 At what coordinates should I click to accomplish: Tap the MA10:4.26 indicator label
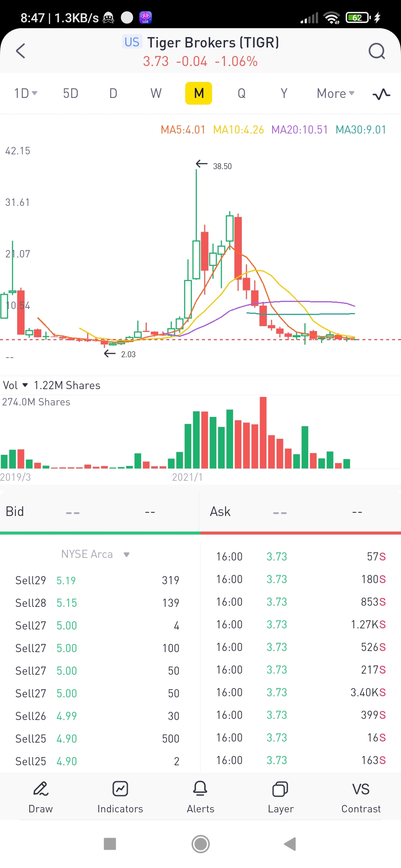point(238,130)
